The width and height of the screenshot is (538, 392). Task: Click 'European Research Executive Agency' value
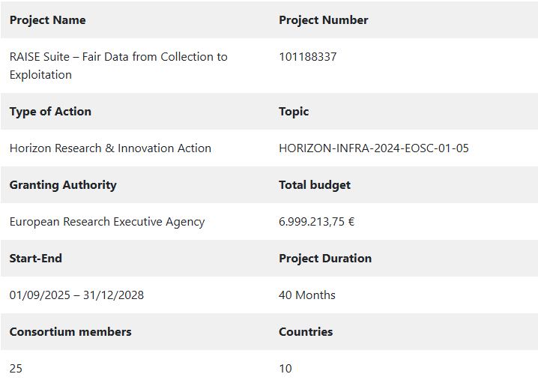pyautogui.click(x=107, y=222)
